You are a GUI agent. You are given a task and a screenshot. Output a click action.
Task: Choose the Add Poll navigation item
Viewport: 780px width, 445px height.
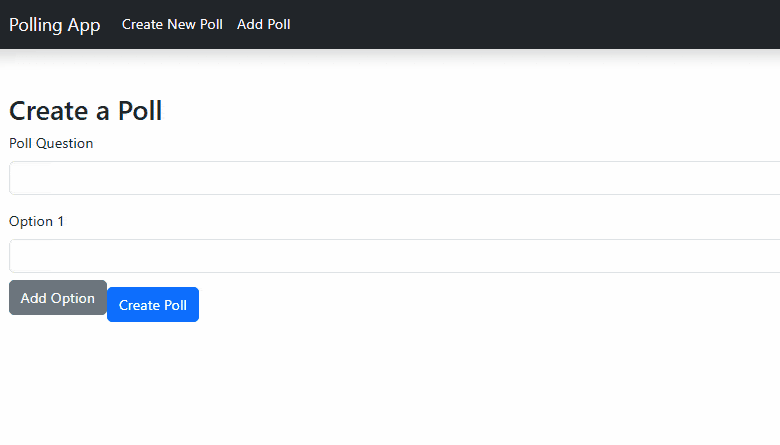(264, 25)
